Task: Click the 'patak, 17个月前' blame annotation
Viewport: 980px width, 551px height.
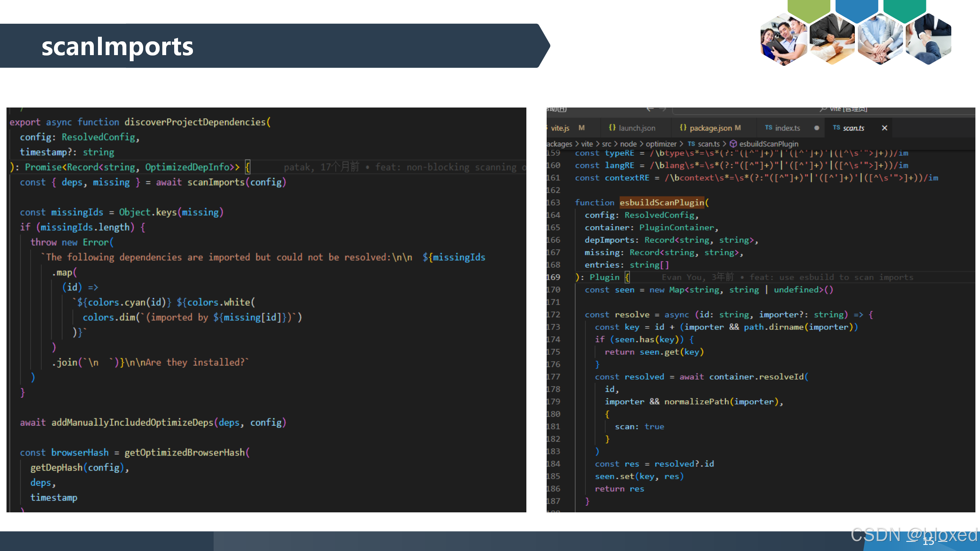Action: (321, 167)
